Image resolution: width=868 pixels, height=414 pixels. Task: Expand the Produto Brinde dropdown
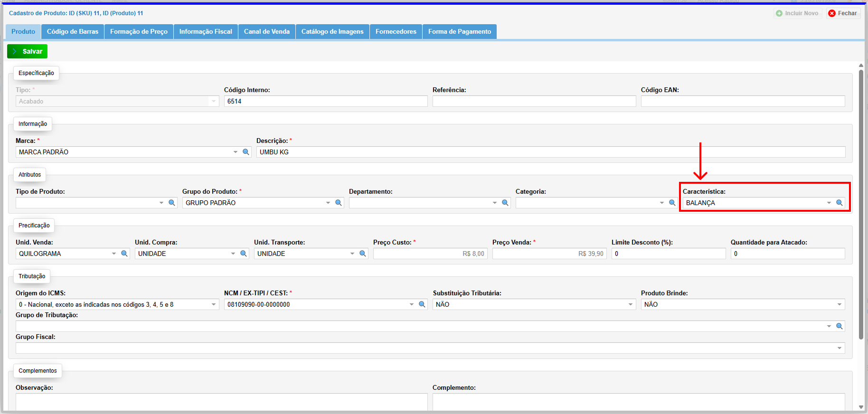pos(840,304)
